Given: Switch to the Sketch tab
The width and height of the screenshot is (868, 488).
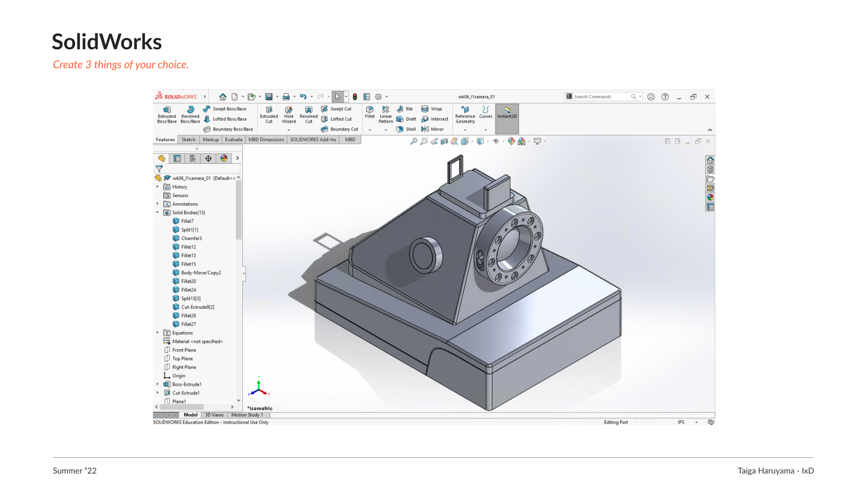Looking at the screenshot, I should (189, 140).
